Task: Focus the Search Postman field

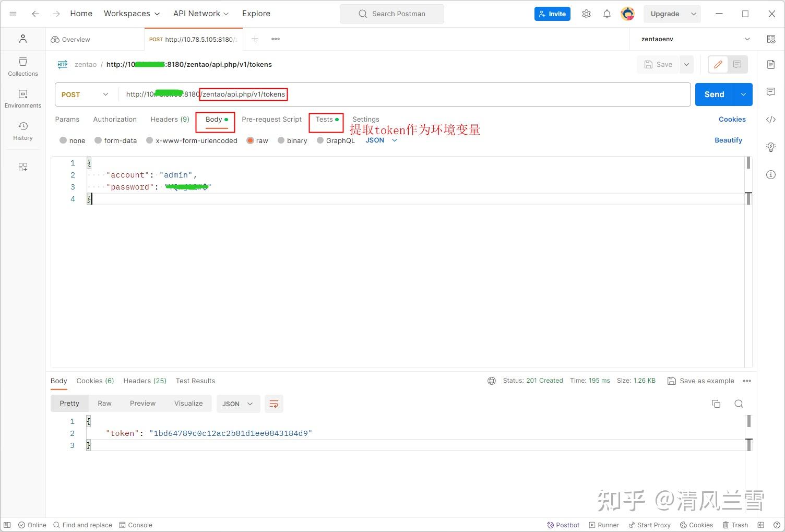Action: [392, 14]
